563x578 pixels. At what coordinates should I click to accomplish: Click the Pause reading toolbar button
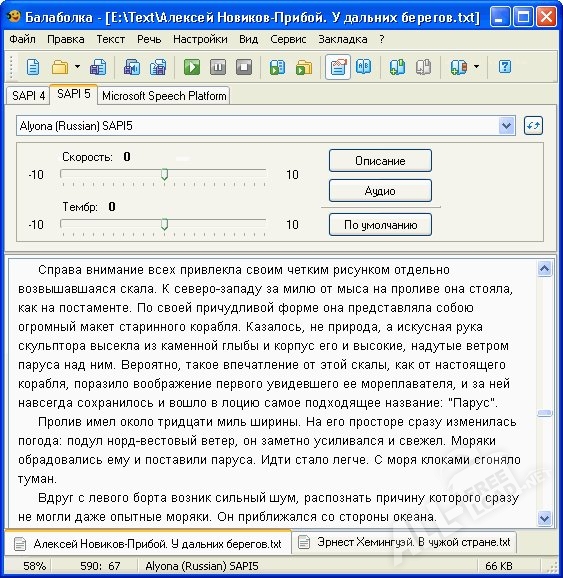tap(218, 67)
